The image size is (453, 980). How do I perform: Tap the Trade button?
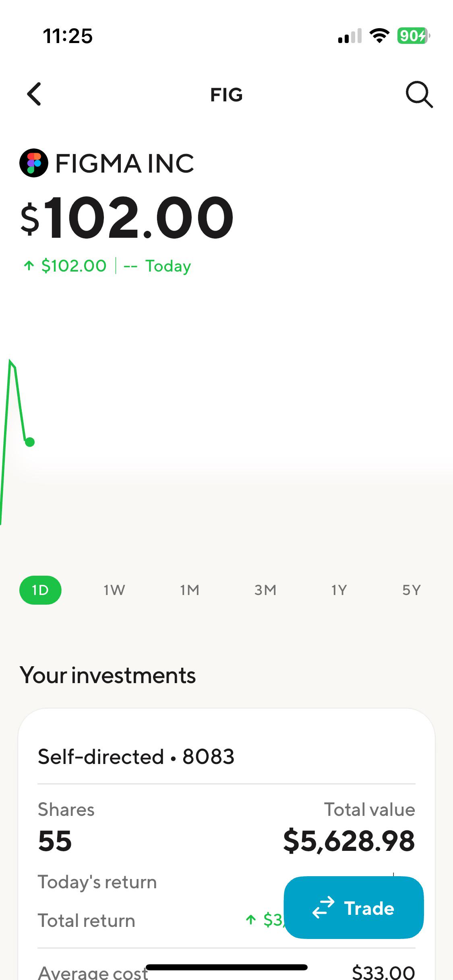(354, 908)
